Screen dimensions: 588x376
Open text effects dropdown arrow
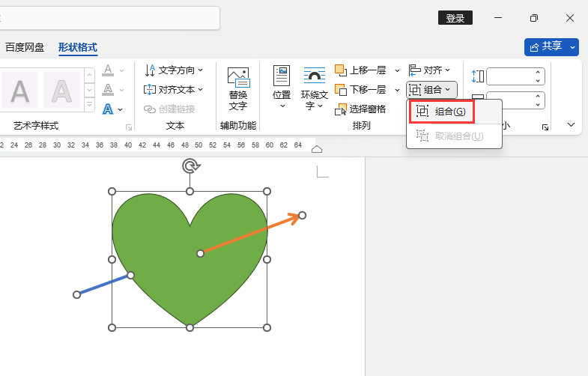(x=121, y=109)
